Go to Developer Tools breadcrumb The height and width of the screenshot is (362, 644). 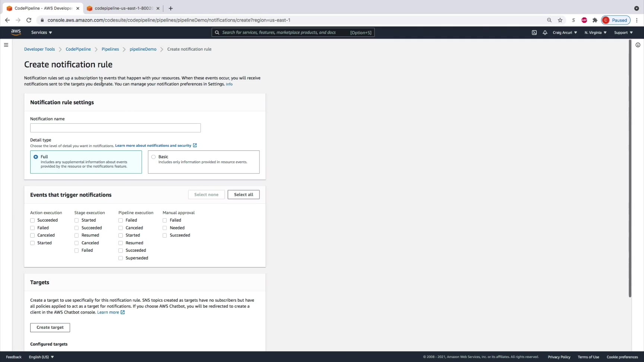click(x=40, y=49)
